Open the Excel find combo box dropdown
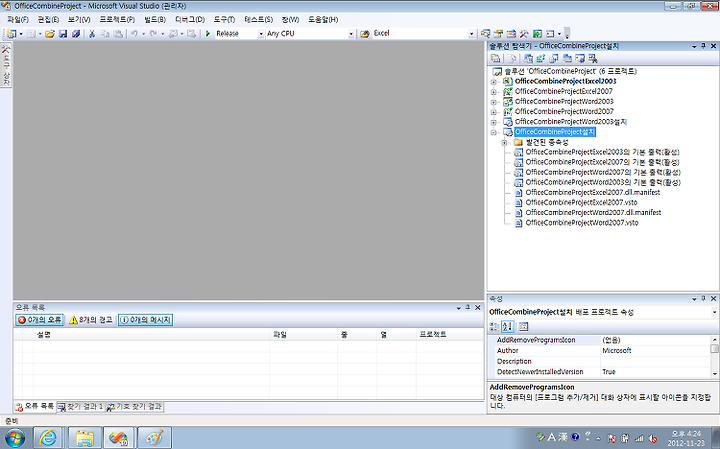720x449 pixels. [x=471, y=34]
